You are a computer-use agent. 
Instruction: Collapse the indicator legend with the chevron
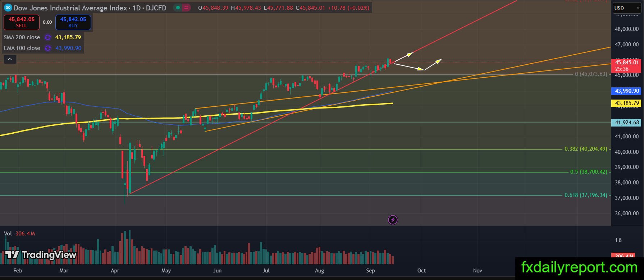tap(10, 59)
